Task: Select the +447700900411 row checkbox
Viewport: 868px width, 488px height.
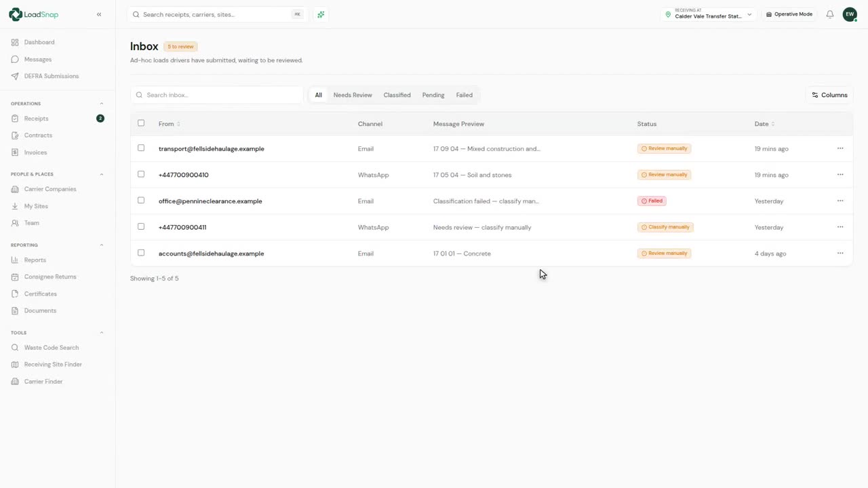Action: coord(141,226)
